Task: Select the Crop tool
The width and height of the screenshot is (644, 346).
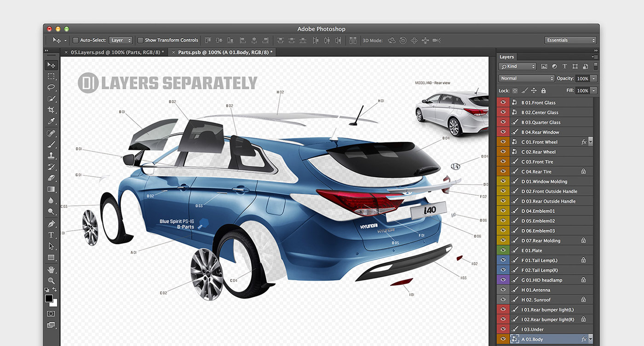Action: coord(51,110)
